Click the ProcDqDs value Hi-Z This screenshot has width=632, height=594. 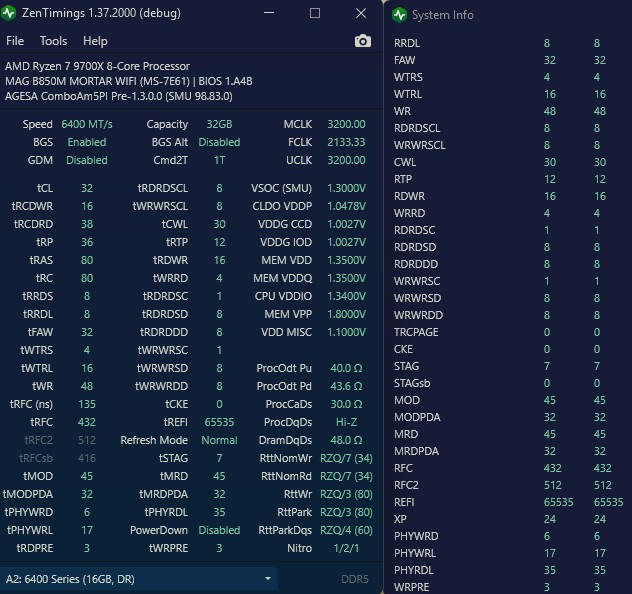(x=346, y=422)
